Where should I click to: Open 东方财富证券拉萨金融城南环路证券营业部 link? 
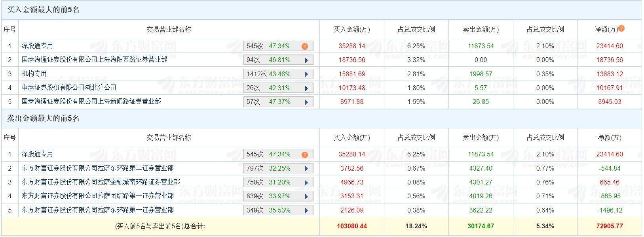[x=101, y=182]
